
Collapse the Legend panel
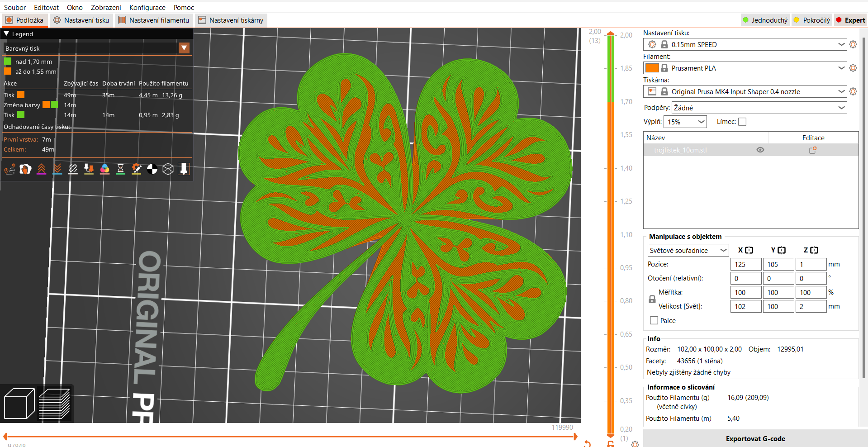[6, 33]
